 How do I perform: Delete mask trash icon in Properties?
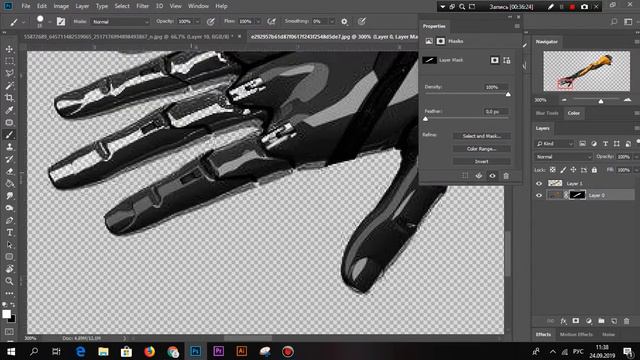click(506, 176)
